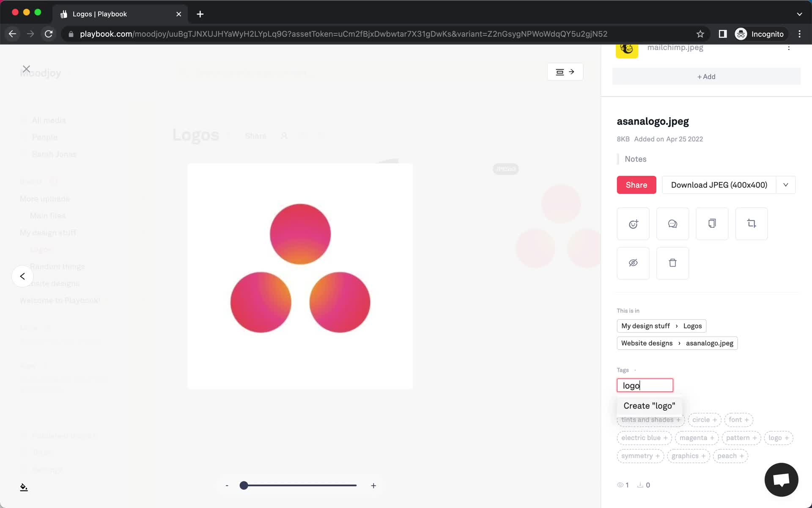Click the red Share button
The height and width of the screenshot is (508, 812).
[x=636, y=185]
